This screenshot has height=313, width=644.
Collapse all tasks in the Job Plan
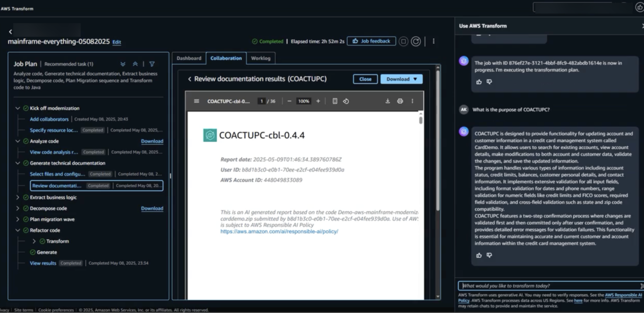pos(135,64)
